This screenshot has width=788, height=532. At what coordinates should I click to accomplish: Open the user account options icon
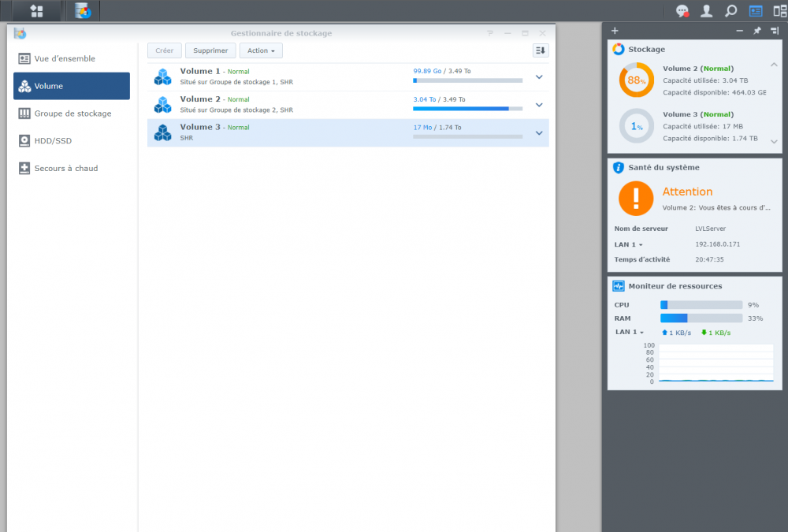[x=707, y=11]
